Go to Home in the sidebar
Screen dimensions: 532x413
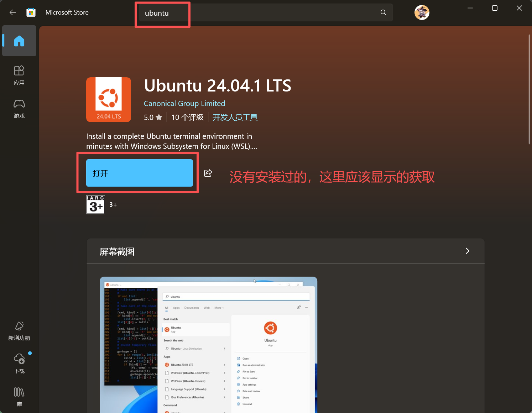19,41
